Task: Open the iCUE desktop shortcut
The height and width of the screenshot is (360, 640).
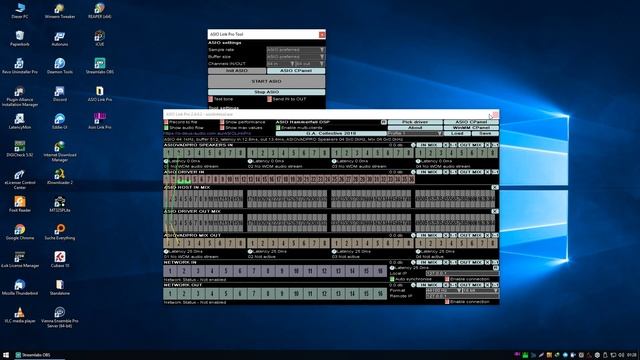Action: pos(100,38)
